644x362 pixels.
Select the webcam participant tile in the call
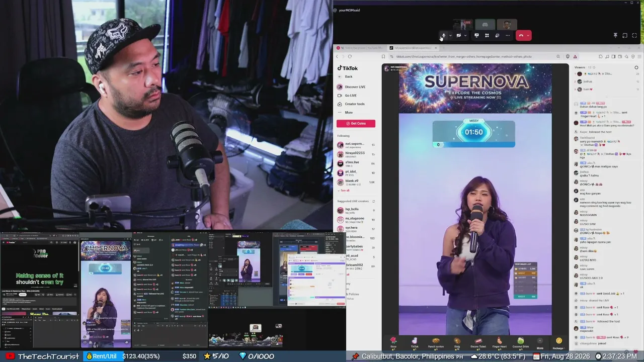click(507, 25)
